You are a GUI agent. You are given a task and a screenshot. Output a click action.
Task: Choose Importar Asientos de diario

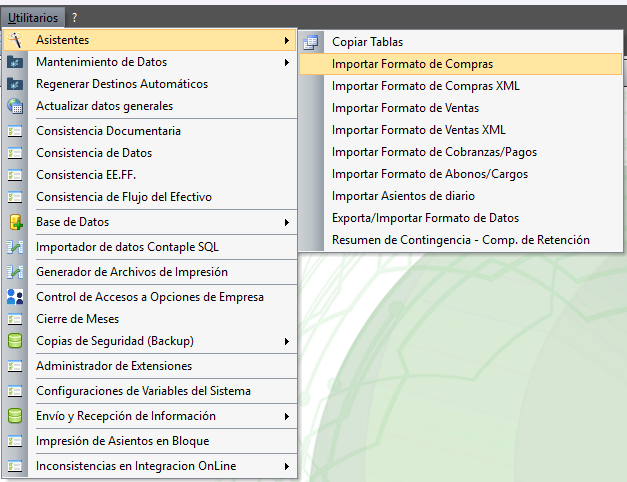point(461,196)
